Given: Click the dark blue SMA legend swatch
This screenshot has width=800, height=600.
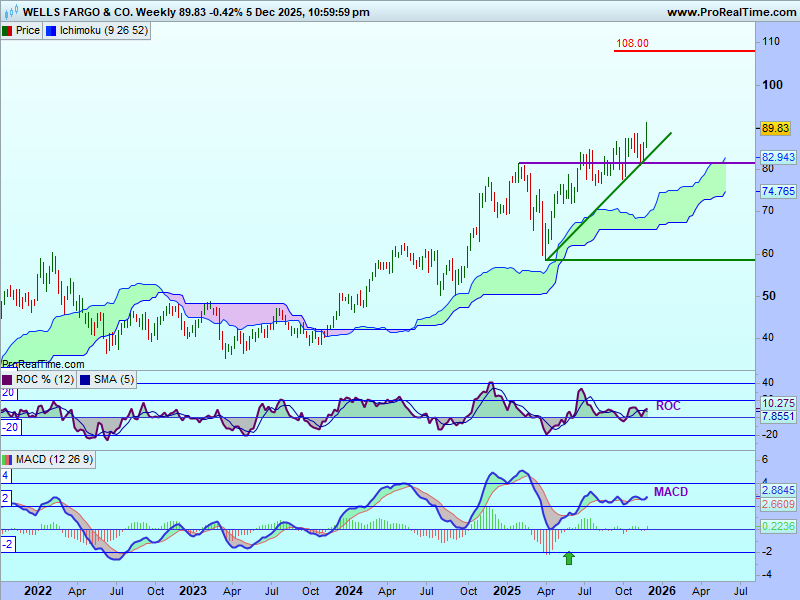Looking at the screenshot, I should [x=84, y=379].
